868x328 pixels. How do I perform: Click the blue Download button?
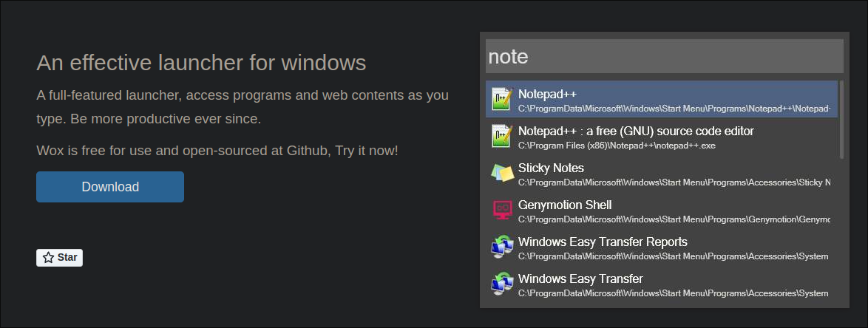coord(110,187)
